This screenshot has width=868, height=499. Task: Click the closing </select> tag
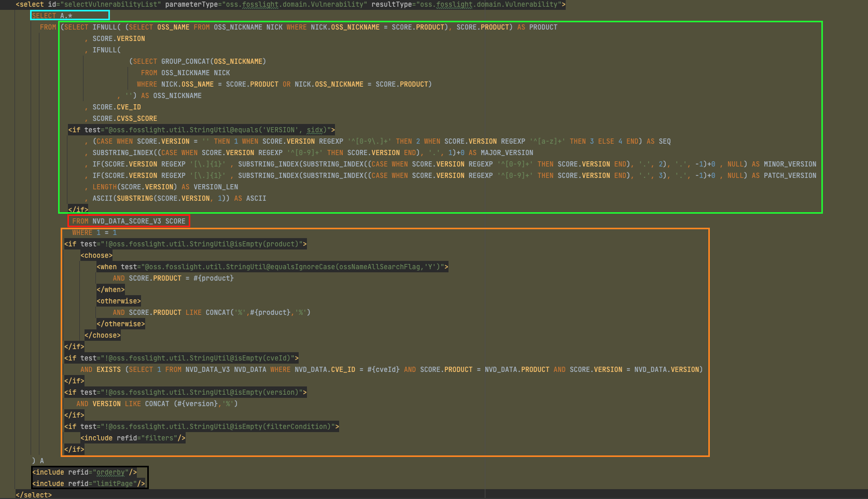34,495
